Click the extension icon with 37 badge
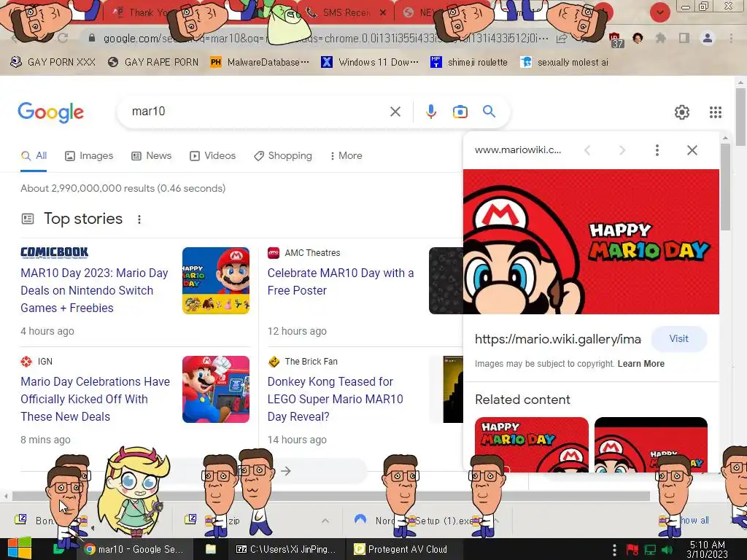The width and height of the screenshot is (747, 560). [616, 40]
